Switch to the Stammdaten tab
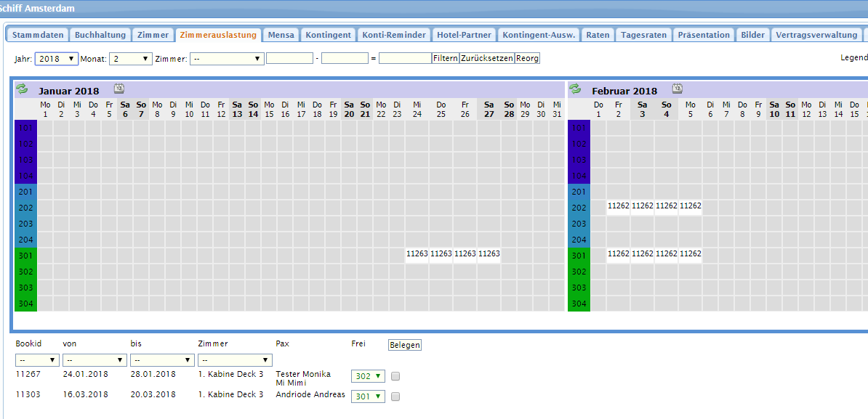Image resolution: width=868 pixels, height=419 pixels. pos(38,35)
